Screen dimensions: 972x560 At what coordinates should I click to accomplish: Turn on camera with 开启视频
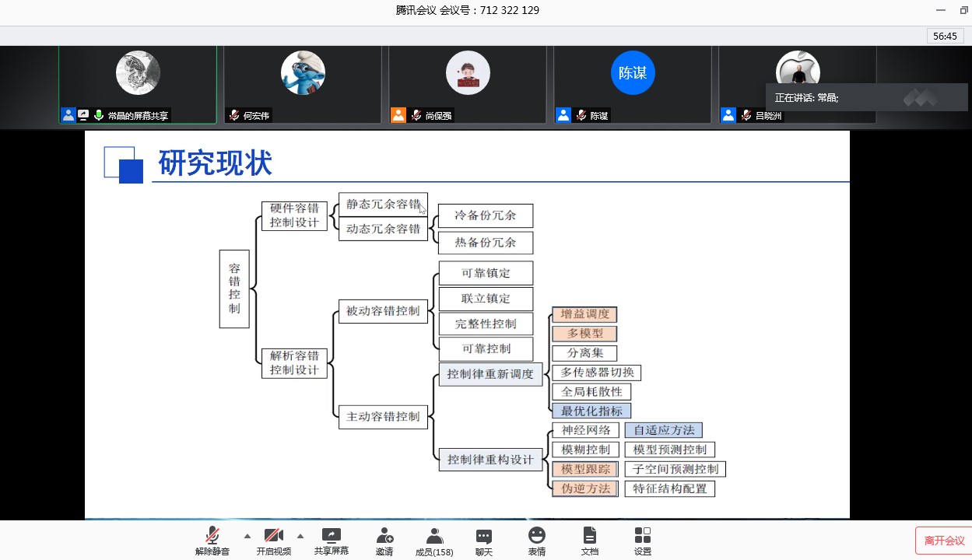coord(273,541)
